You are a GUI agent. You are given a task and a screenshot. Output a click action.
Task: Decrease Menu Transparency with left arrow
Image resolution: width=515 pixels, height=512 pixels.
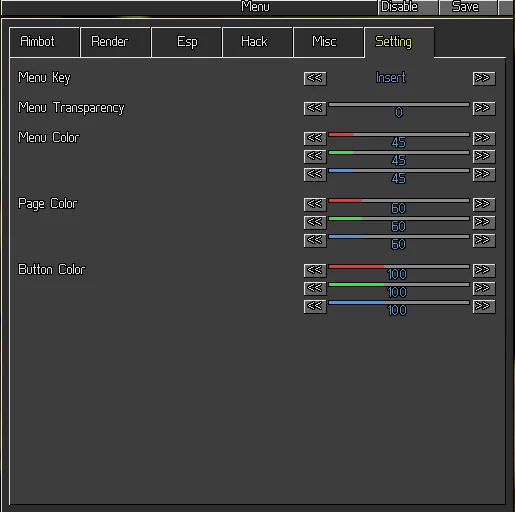(x=315, y=108)
